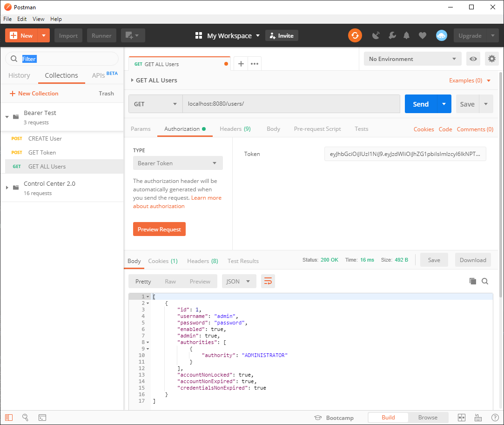
Task: Click the environment quick look eye icon
Action: pyautogui.click(x=473, y=59)
